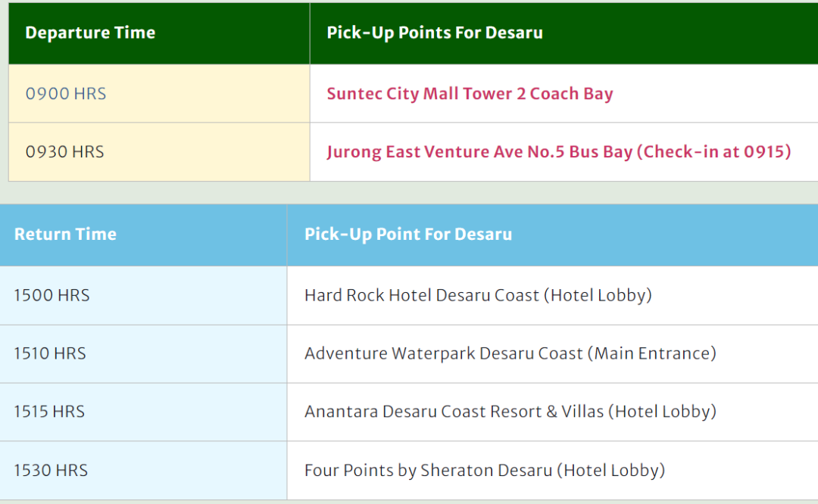Select the 1515 HRS return time cell

tap(143, 412)
